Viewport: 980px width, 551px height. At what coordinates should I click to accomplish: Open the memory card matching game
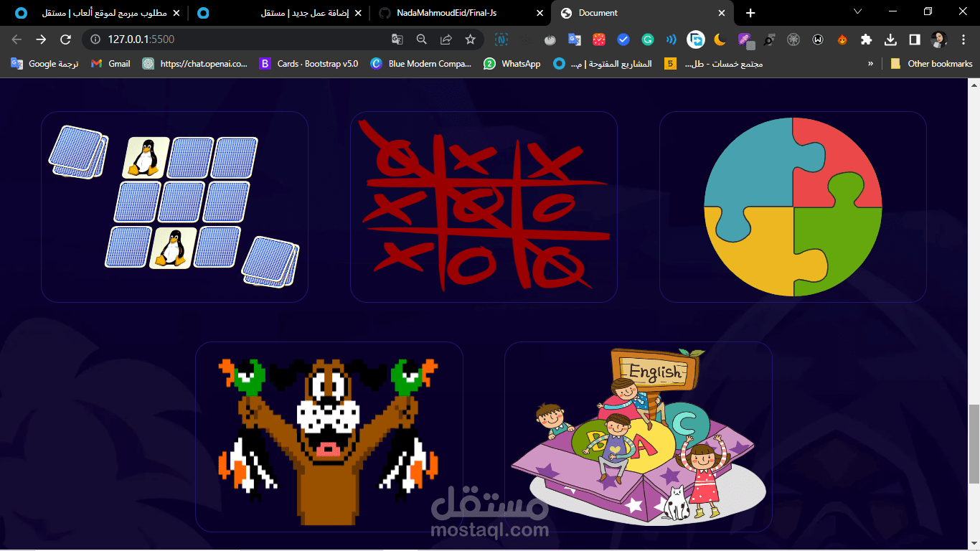tap(174, 207)
